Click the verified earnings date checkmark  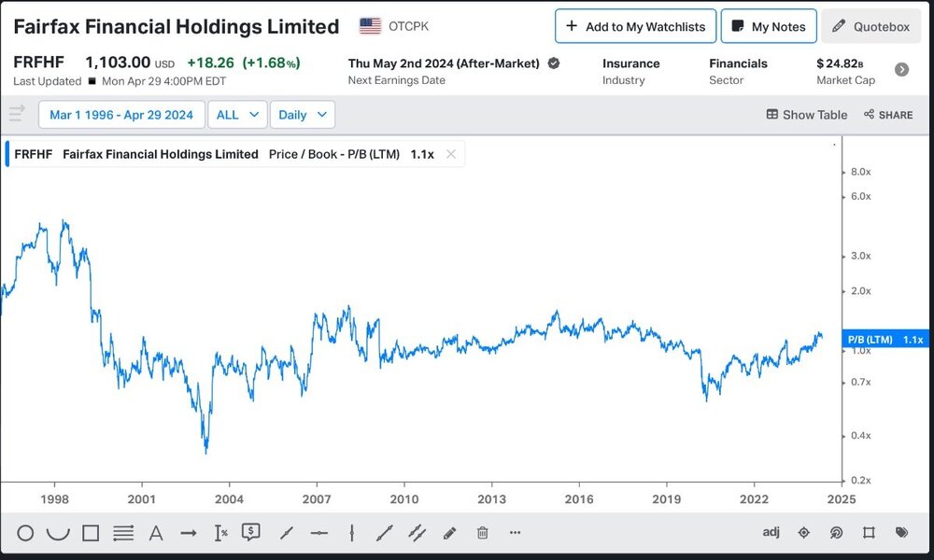553,63
